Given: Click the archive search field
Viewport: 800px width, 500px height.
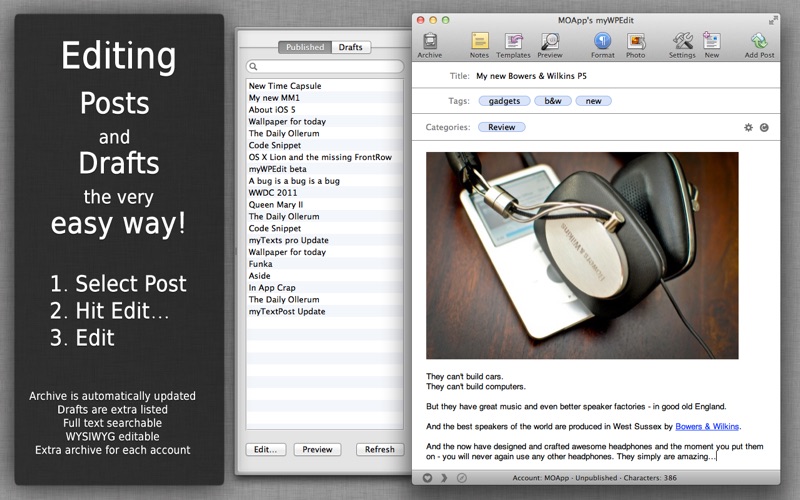Looking at the screenshot, I should [325, 66].
